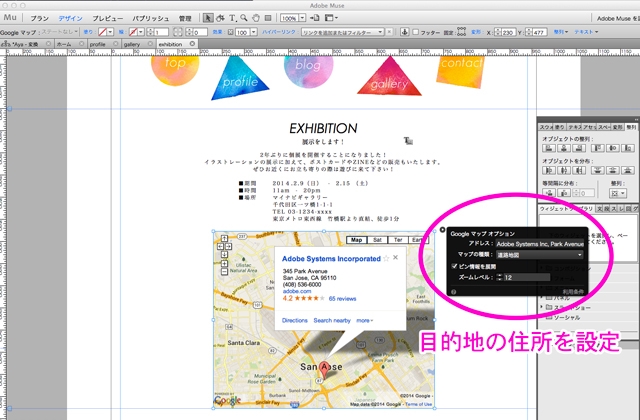Click help icon in Google map options

(453, 292)
